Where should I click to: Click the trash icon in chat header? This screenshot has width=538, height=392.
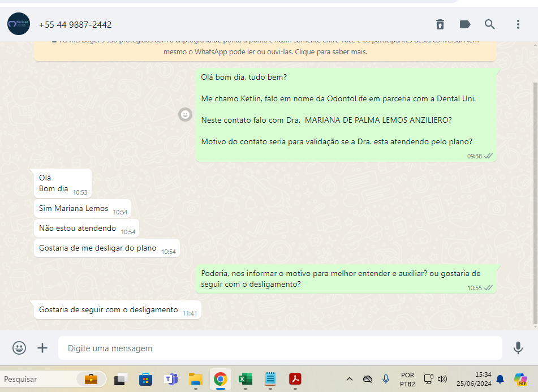point(440,24)
